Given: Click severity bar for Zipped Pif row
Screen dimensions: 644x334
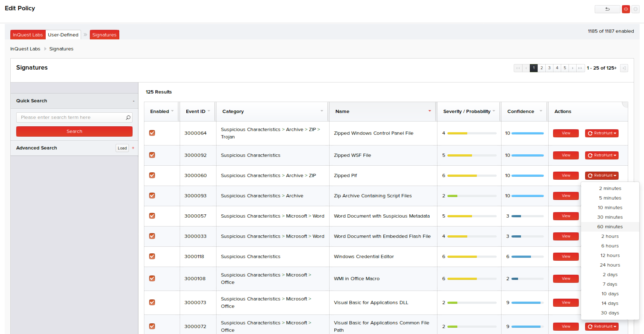Looking at the screenshot, I should click(472, 176).
